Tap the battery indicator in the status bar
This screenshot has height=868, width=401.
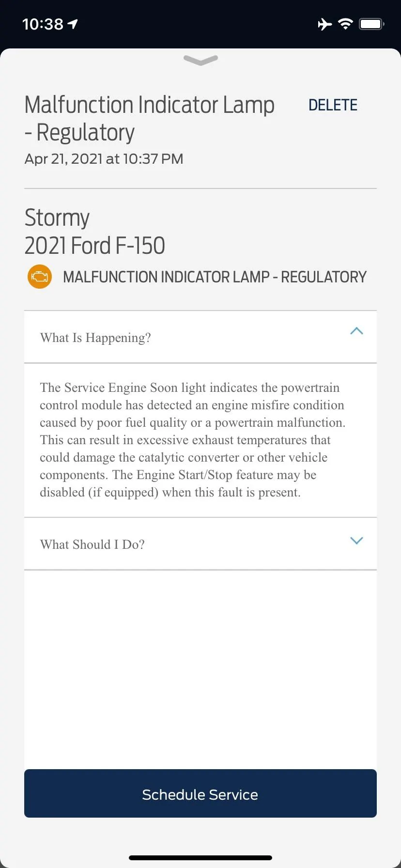(x=370, y=24)
